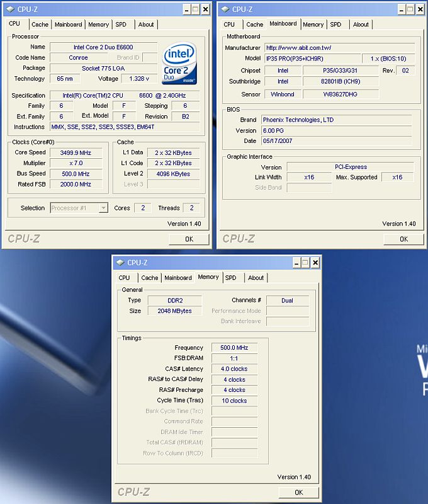This screenshot has width=428, height=504.
Task: Click OK in the CPU window
Action: 189,239
